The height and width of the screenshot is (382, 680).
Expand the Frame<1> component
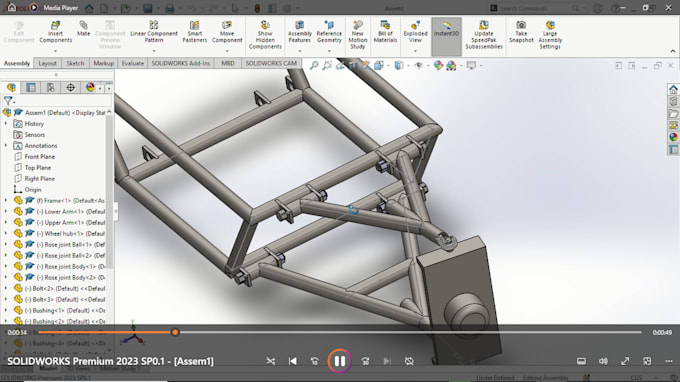[x=6, y=200]
